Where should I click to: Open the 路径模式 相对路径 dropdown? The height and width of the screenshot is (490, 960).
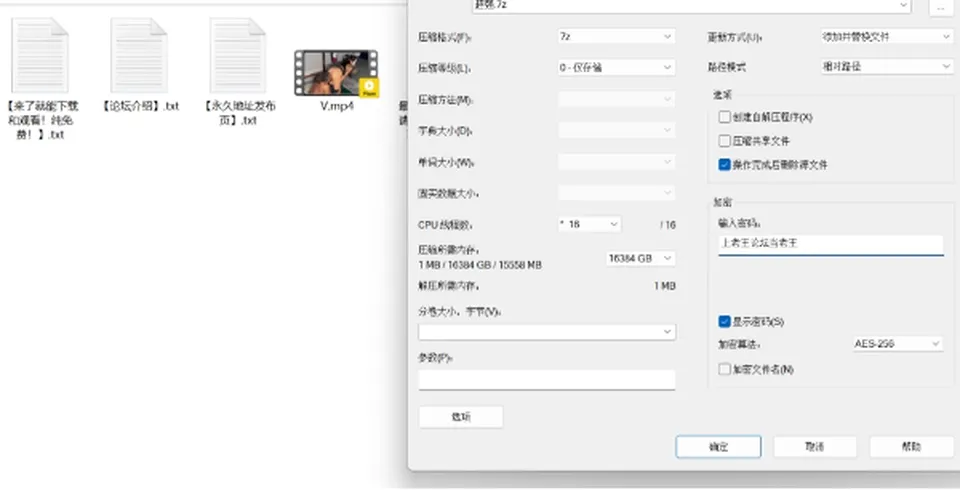click(x=886, y=66)
